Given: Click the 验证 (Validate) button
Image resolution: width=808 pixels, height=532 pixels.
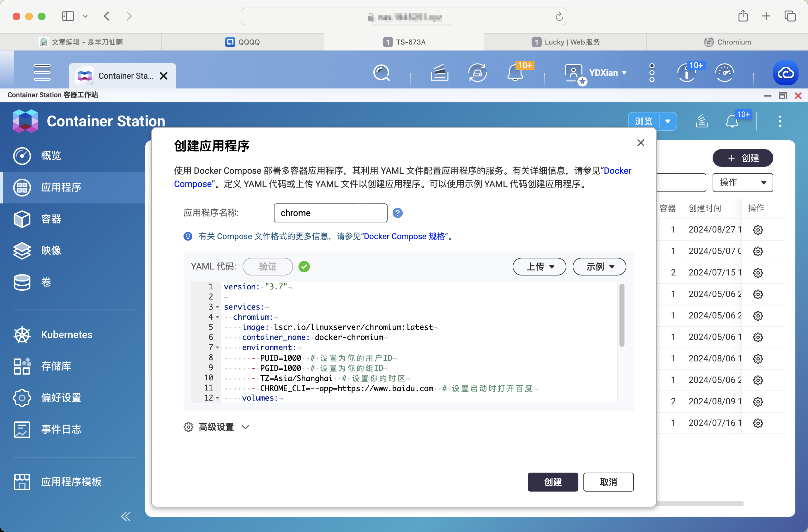Looking at the screenshot, I should point(268,267).
